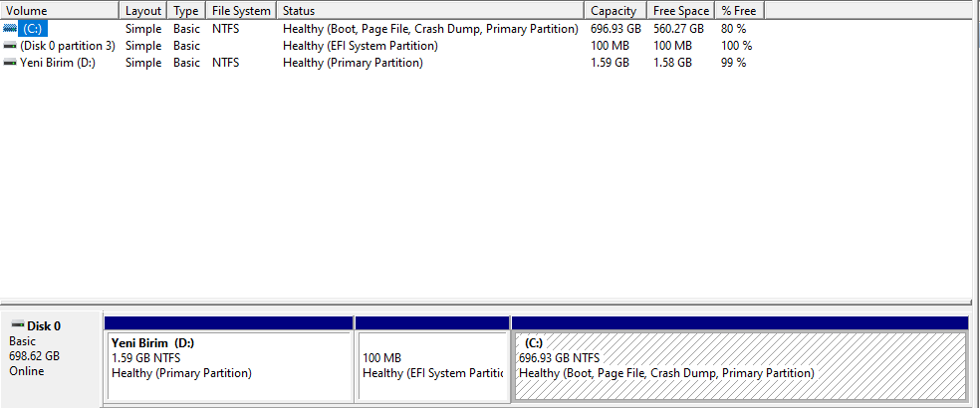This screenshot has height=408, width=980.
Task: Click the (C:) drive icon in volume list
Action: [11, 29]
